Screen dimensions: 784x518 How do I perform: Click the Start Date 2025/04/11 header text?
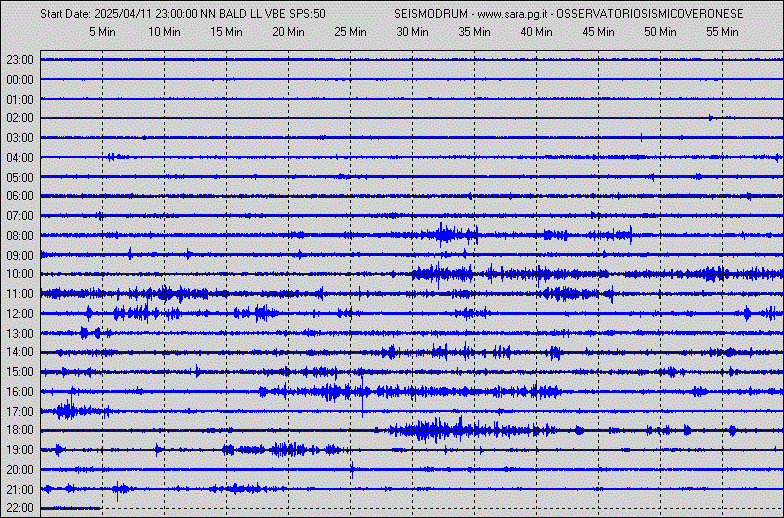coord(98,14)
